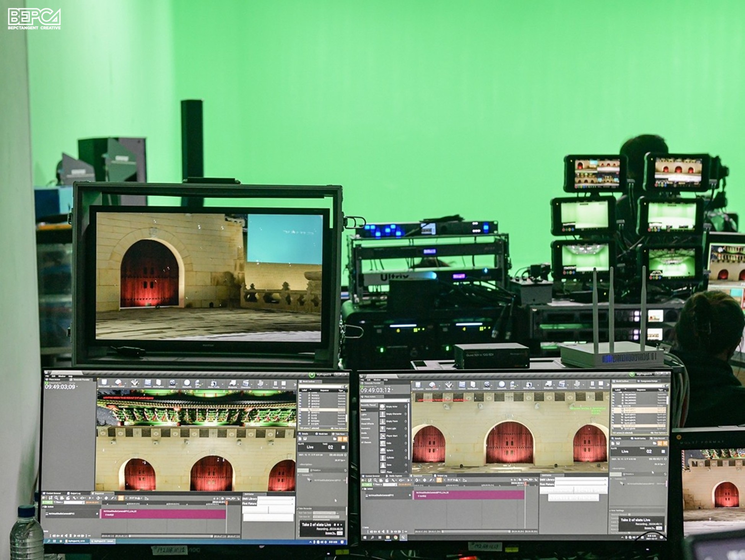Click the Address and Rename button
The image size is (745, 560).
coord(574,498)
